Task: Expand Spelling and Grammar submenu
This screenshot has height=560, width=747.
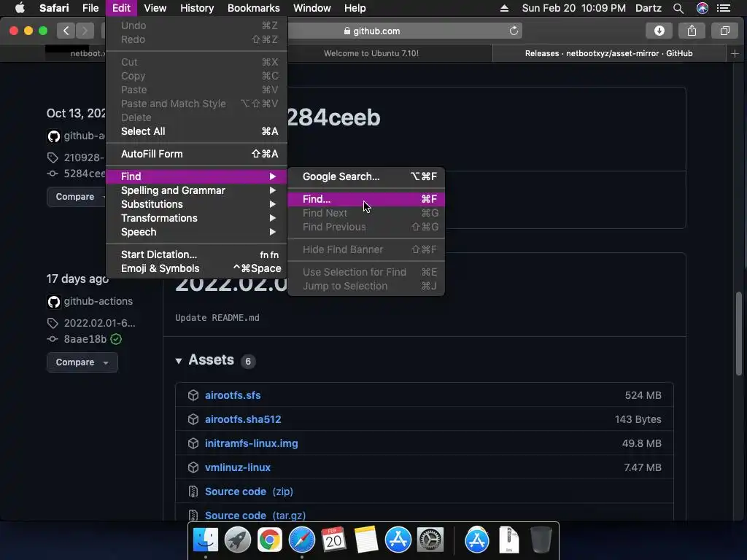Action: tap(197, 190)
